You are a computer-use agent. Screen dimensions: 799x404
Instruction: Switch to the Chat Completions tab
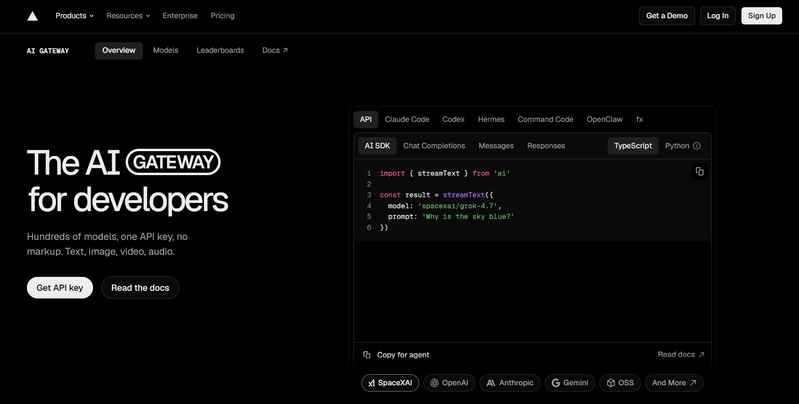coord(434,146)
